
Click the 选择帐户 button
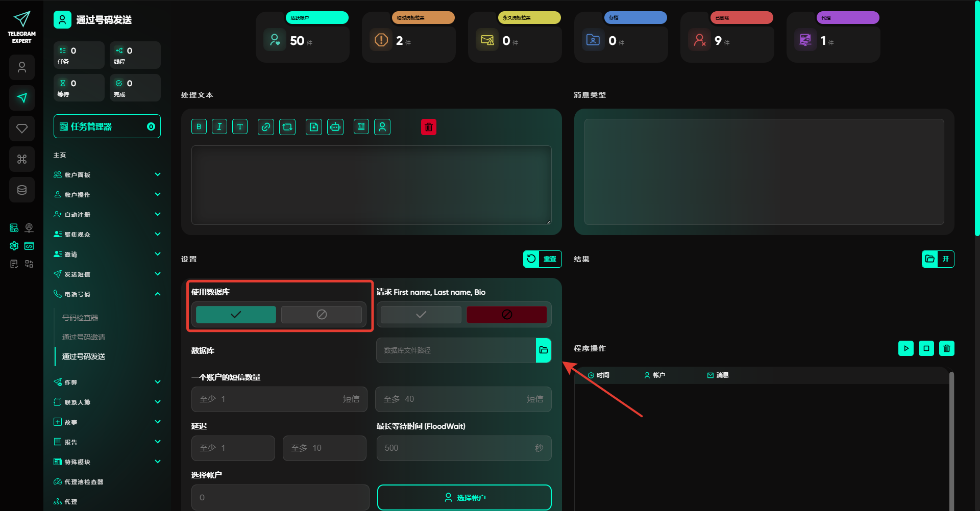point(464,497)
